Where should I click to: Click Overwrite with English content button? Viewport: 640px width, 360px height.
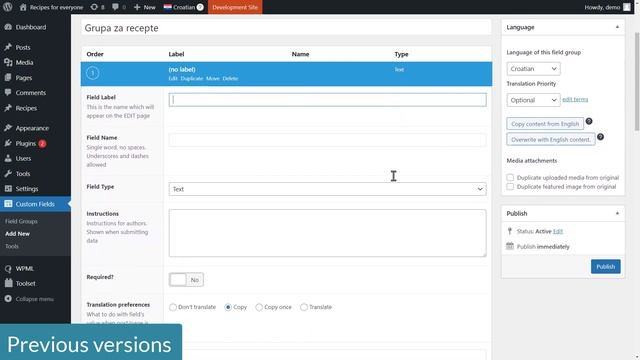551,139
